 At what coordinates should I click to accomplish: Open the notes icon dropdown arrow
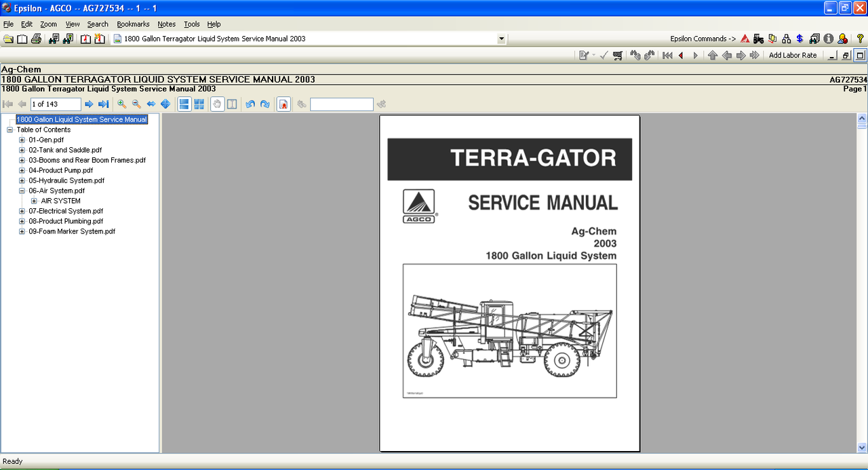594,55
